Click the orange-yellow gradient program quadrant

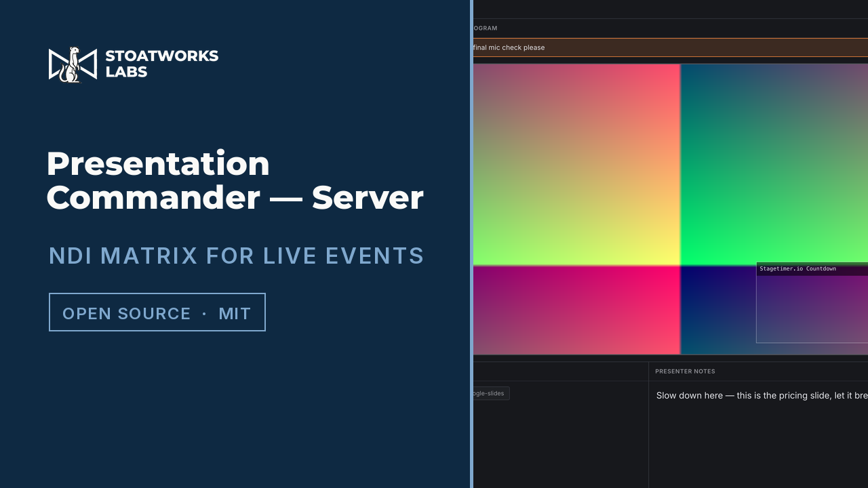point(576,165)
